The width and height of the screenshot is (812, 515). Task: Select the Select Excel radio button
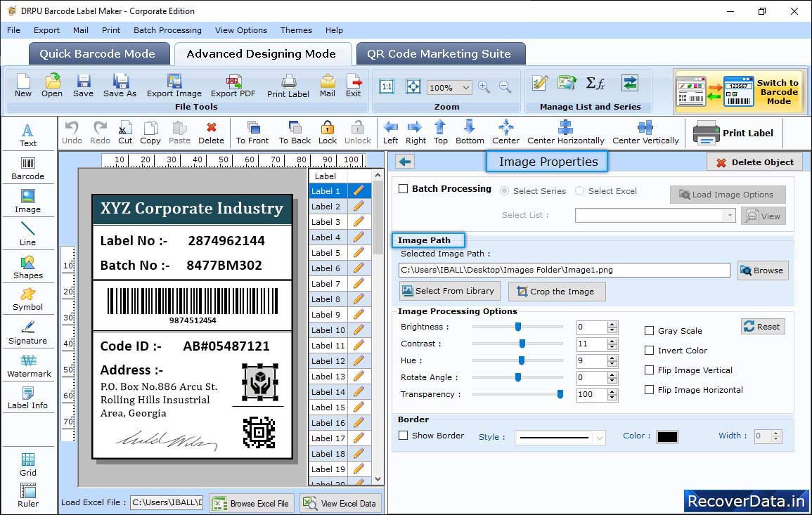(579, 191)
